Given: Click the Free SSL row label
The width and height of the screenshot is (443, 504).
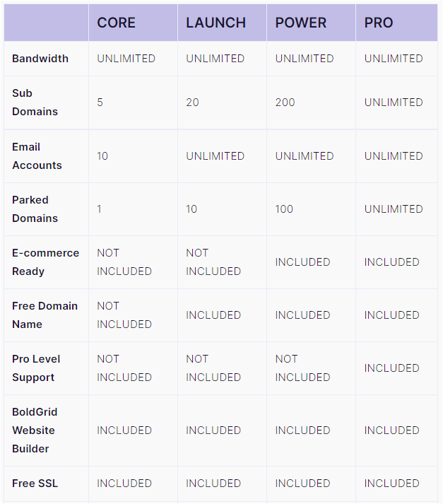Looking at the screenshot, I should (35, 483).
